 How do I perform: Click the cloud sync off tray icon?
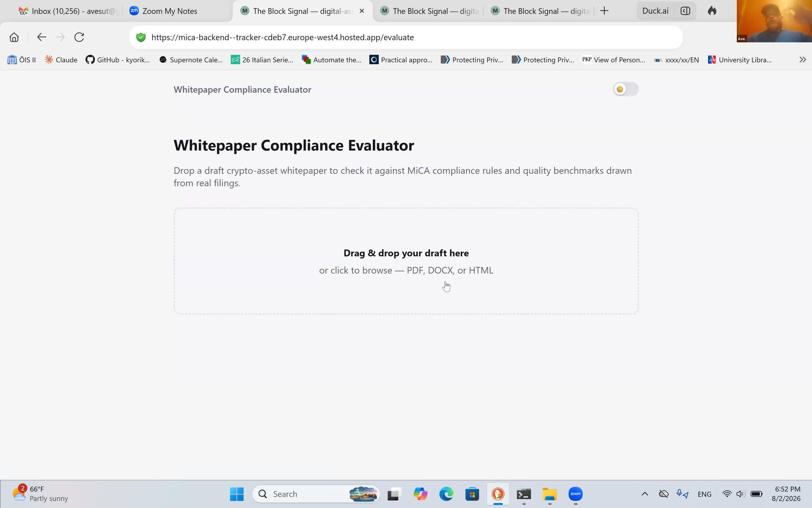pyautogui.click(x=664, y=494)
